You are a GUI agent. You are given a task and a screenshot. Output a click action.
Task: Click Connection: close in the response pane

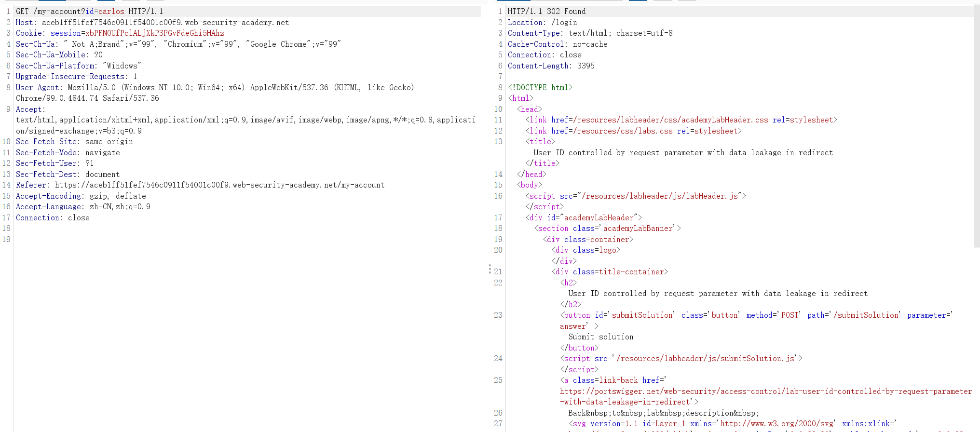point(544,54)
